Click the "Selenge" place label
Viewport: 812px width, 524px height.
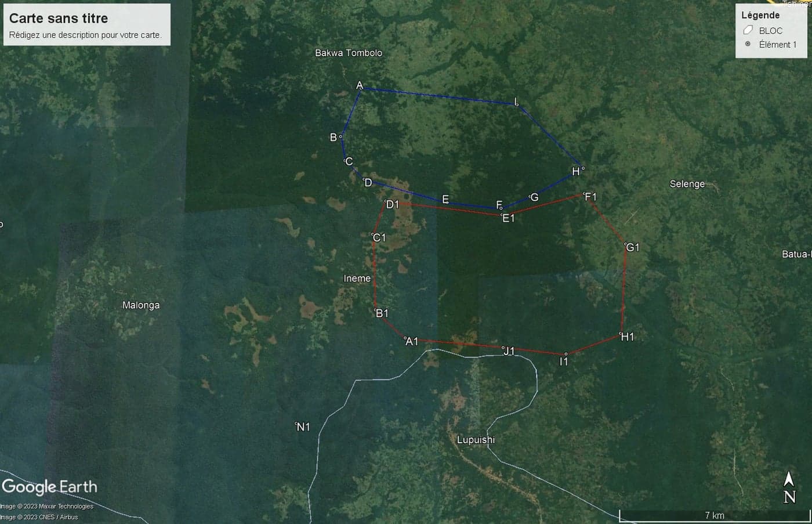click(x=687, y=184)
